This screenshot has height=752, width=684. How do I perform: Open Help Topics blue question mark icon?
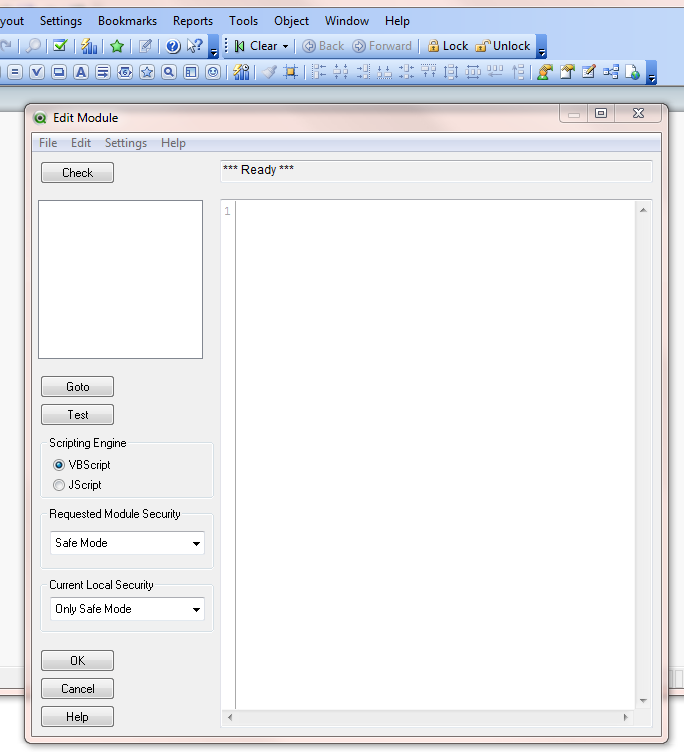point(173,46)
